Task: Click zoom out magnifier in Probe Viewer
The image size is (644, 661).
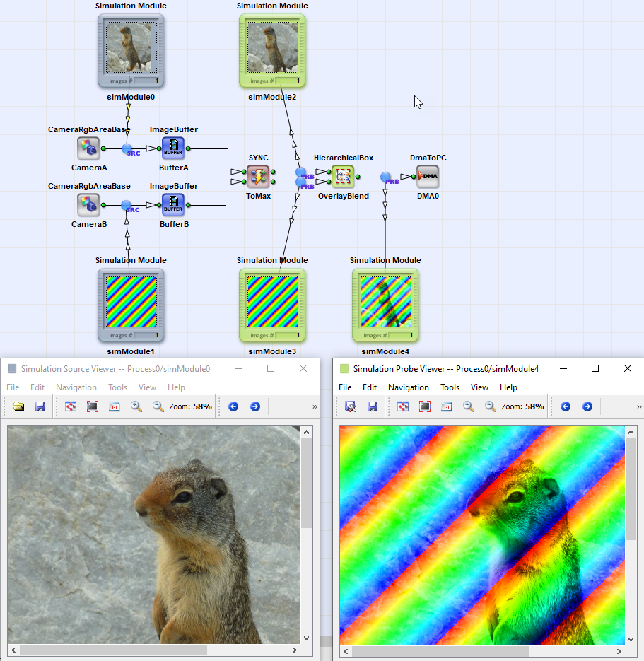Action: 491,406
